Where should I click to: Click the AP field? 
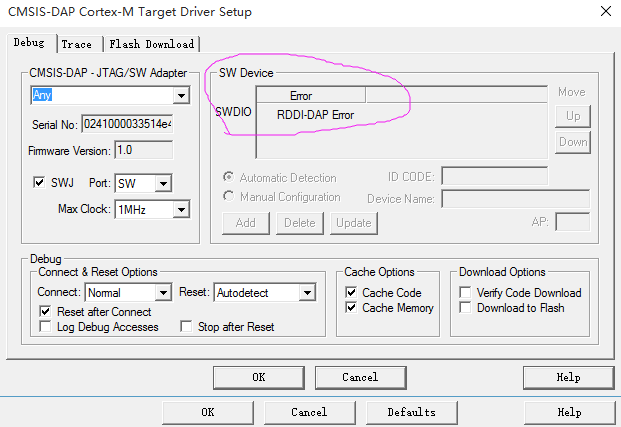click(573, 222)
